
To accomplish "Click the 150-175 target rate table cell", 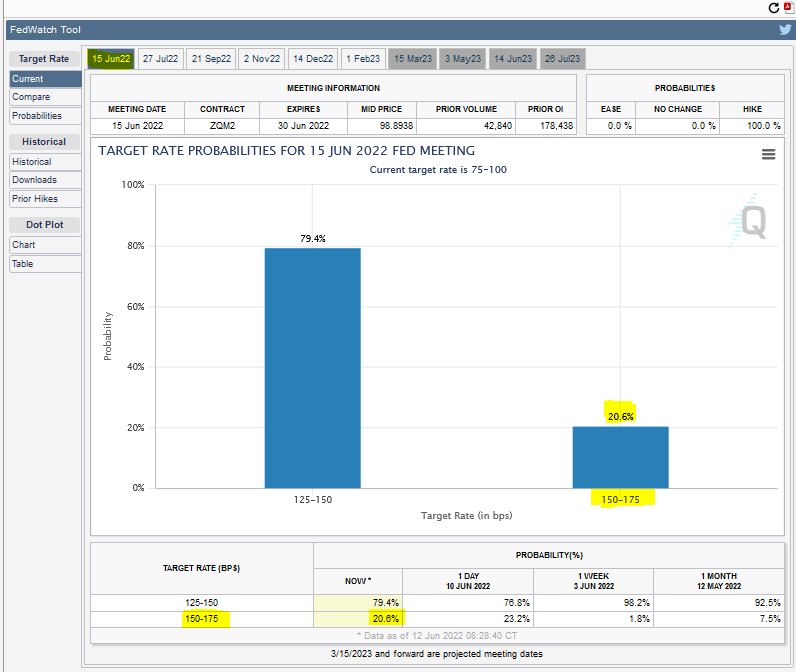I will (202, 619).
